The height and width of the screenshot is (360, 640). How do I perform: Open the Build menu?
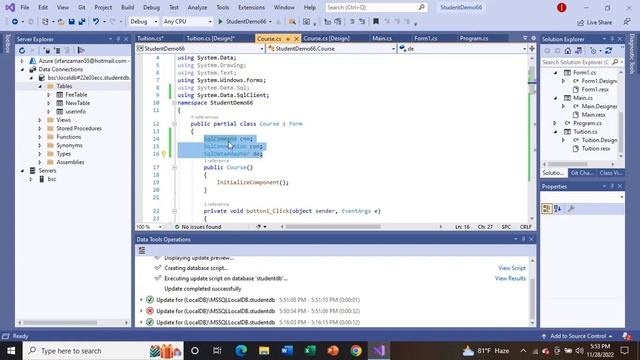(127, 7)
